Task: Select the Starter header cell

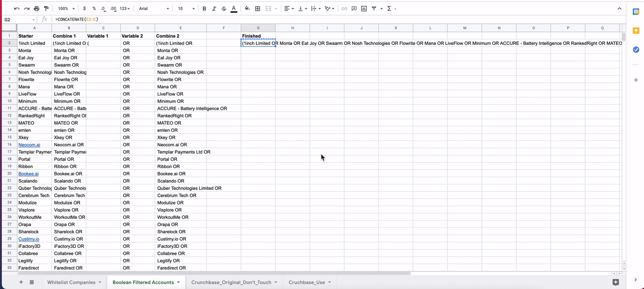Action: pos(34,36)
